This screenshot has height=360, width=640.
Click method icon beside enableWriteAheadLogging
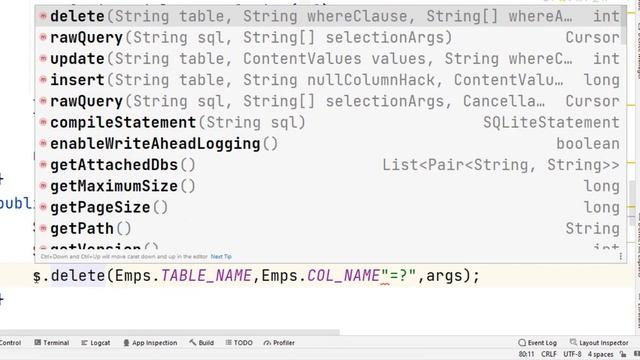(43, 143)
